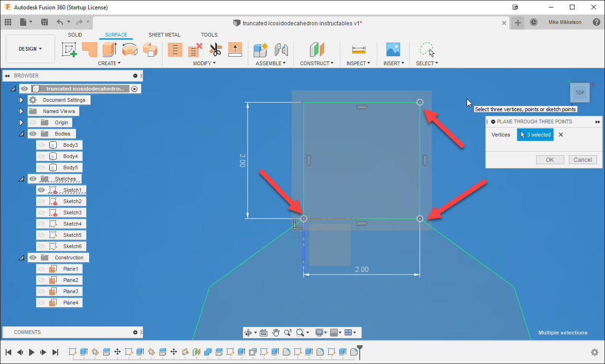605x364 pixels.
Task: Click the TOP face of the ViewCube
Action: tap(580, 92)
